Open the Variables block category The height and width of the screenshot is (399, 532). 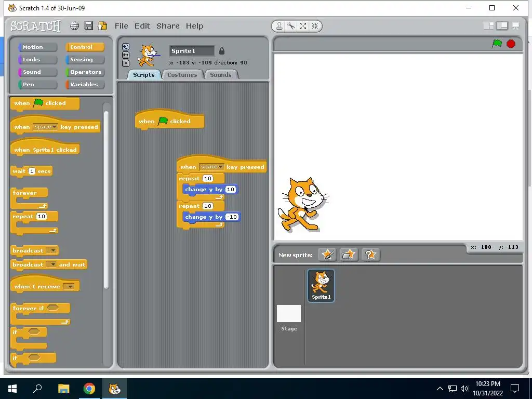pyautogui.click(x=85, y=85)
